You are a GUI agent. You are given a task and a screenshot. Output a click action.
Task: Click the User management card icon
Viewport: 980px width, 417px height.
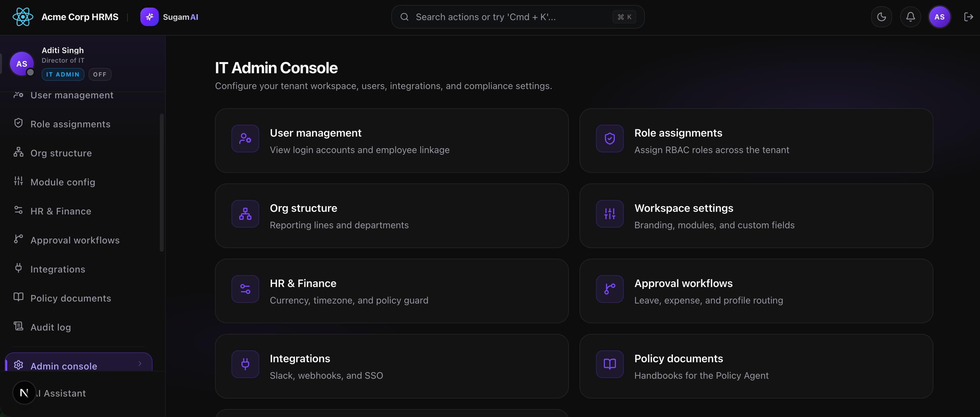[x=245, y=139]
